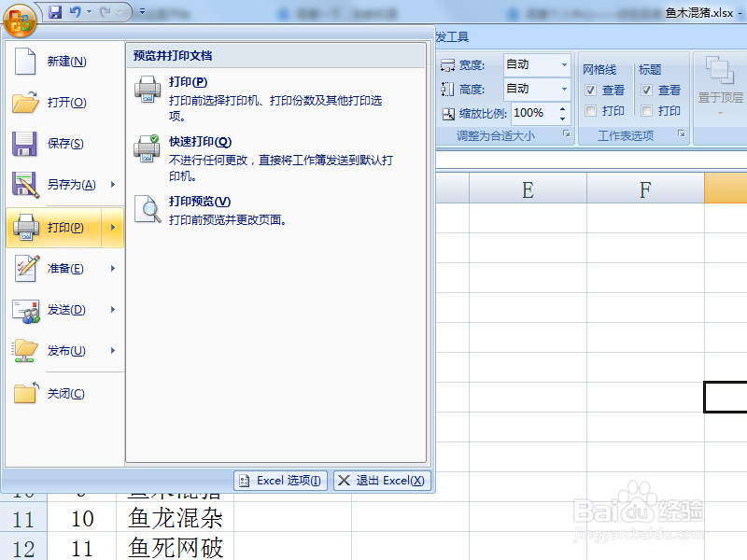Viewport: 747px width, 560px height.
Task: Click the Width icon beside 宽度
Action: (x=447, y=65)
